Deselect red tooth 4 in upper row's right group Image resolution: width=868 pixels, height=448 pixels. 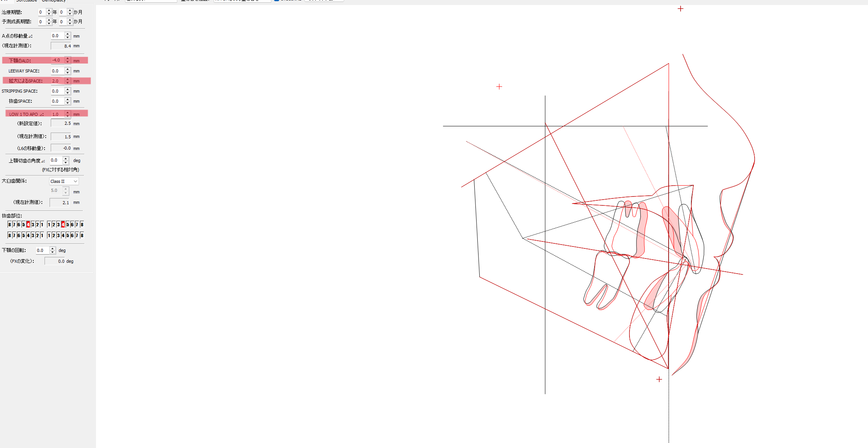63,225
